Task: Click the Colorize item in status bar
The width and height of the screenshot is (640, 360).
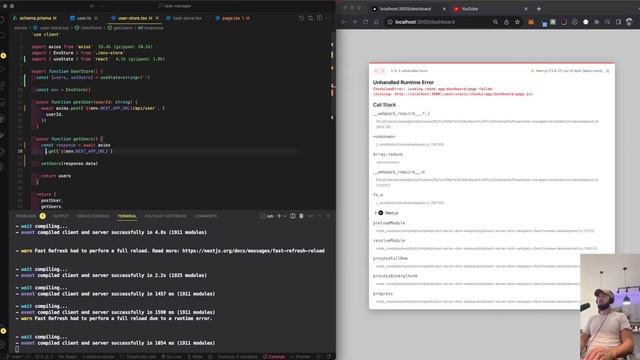Action: (x=274, y=356)
